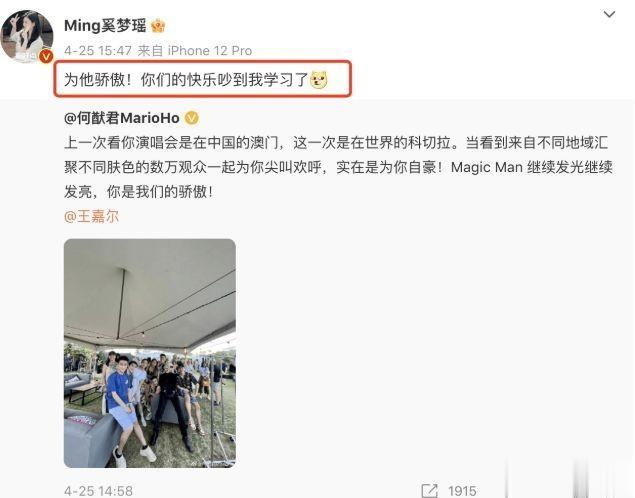
Task: Open Ming奚梦瑶 username link
Action: pyautogui.click(x=105, y=26)
